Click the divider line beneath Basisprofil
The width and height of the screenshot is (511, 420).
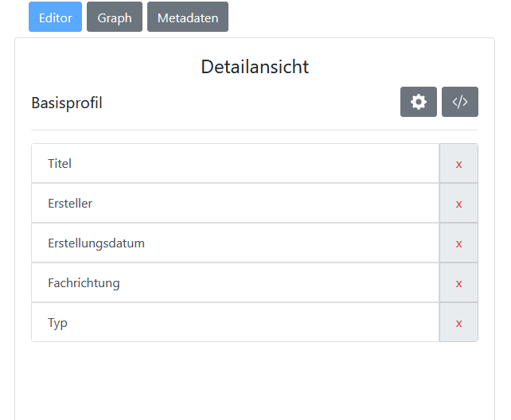(255, 130)
